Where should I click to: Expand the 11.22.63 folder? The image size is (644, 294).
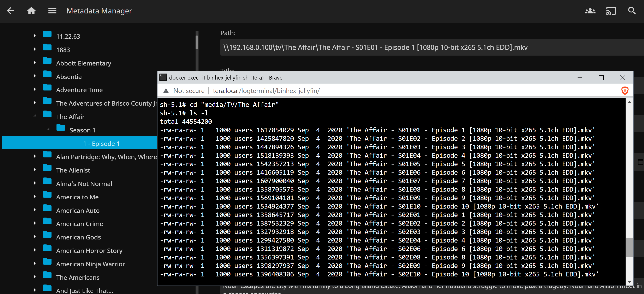35,36
